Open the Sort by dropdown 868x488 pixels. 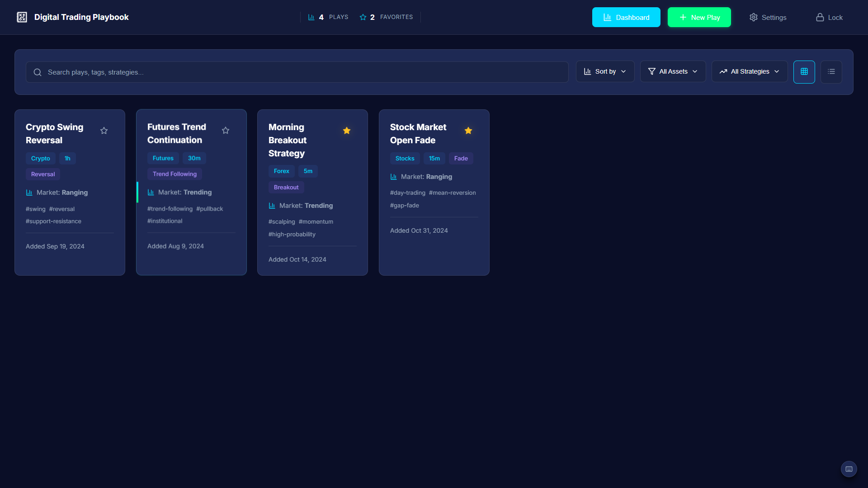pyautogui.click(x=605, y=71)
